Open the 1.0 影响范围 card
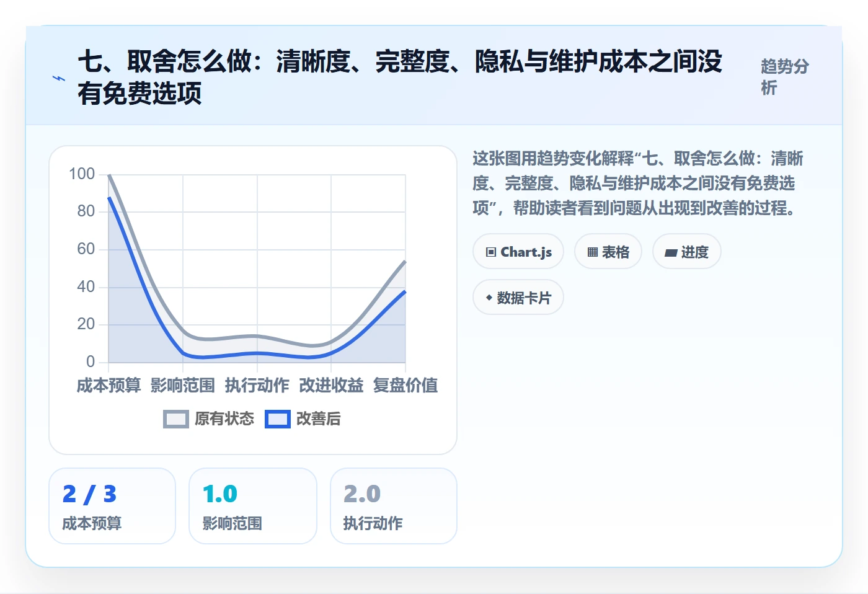The width and height of the screenshot is (868, 594). pyautogui.click(x=253, y=506)
